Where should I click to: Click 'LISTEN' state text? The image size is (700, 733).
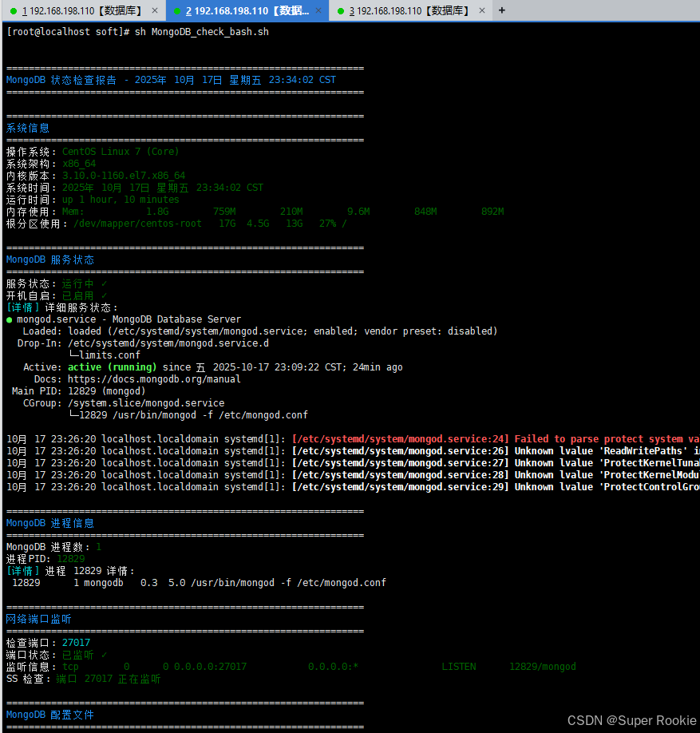pos(459,667)
